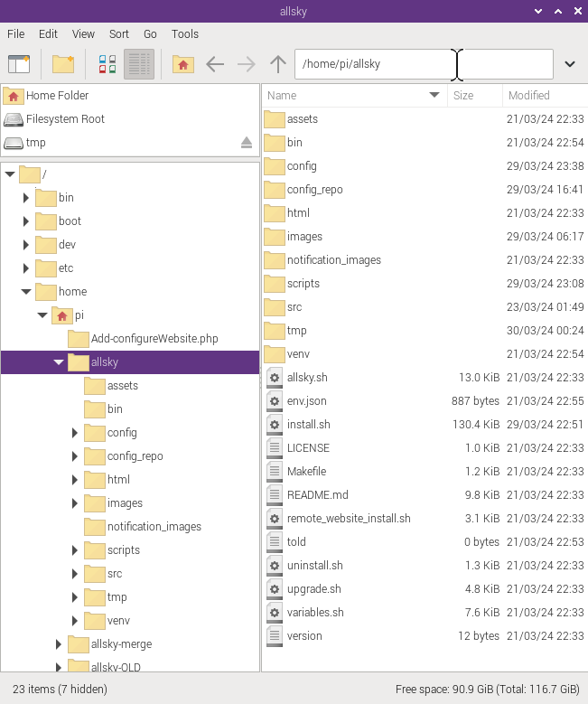Sort by the Modified column header
Image resolution: width=588 pixels, height=704 pixels.
coord(546,96)
